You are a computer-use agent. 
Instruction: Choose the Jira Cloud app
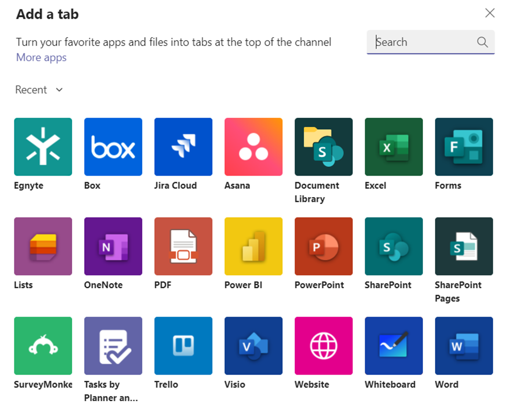pyautogui.click(x=183, y=147)
